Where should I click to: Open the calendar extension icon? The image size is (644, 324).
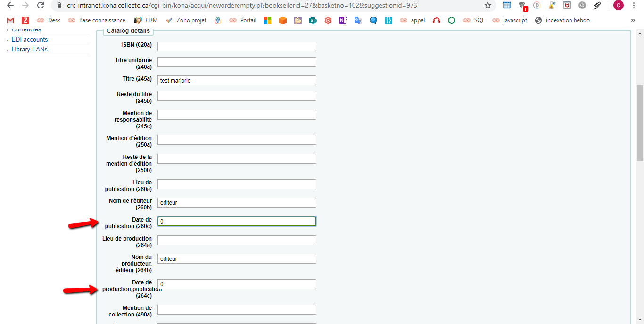[x=507, y=6]
